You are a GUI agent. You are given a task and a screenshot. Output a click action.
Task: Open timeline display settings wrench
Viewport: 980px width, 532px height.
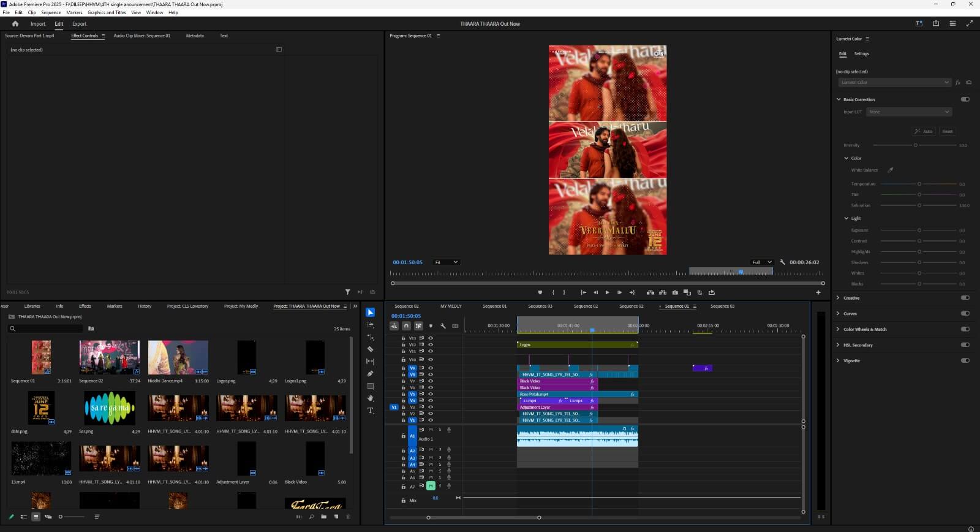pyautogui.click(x=443, y=326)
